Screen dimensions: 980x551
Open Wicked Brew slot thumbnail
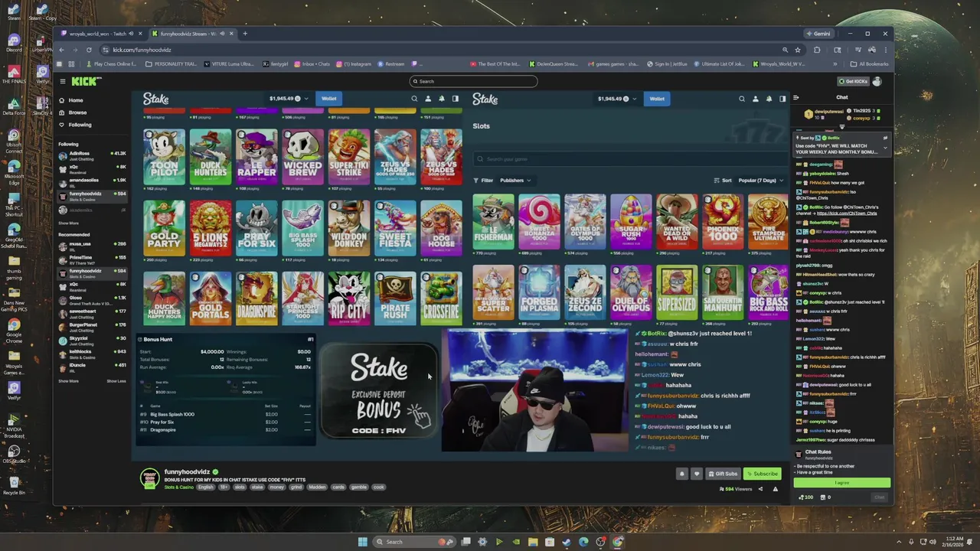[303, 157]
